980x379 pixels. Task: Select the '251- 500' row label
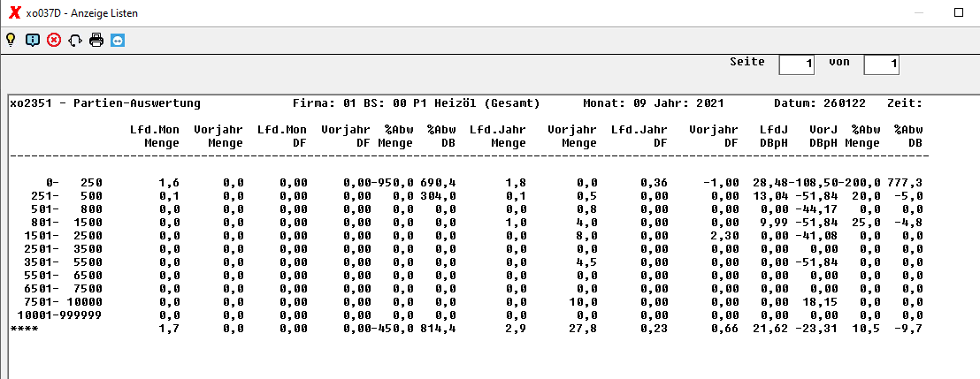pos(67,196)
